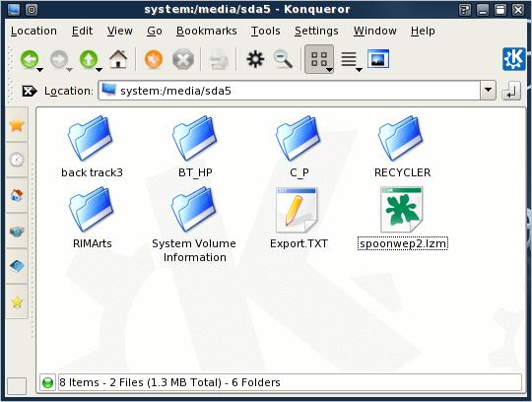Image resolution: width=532 pixels, height=402 pixels.
Task: Click the Konqueror window menu icon
Action: pyautogui.click(x=14, y=10)
